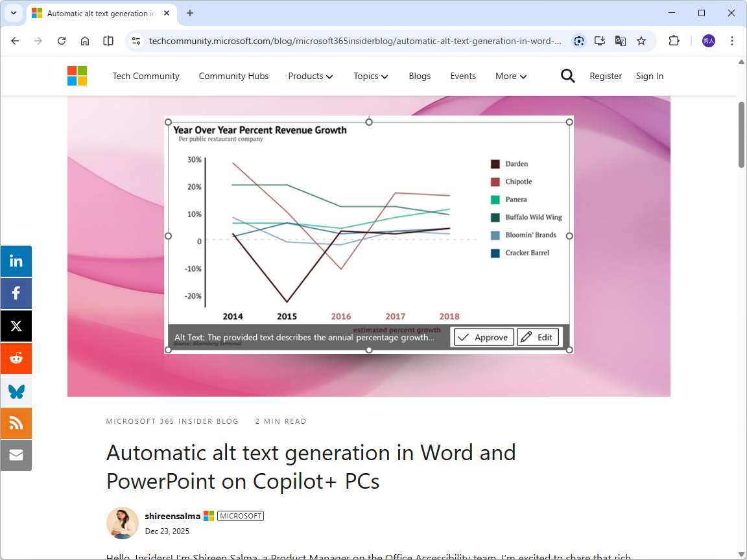Open the browser home page
The width and height of the screenshot is (747, 560).
(x=85, y=41)
